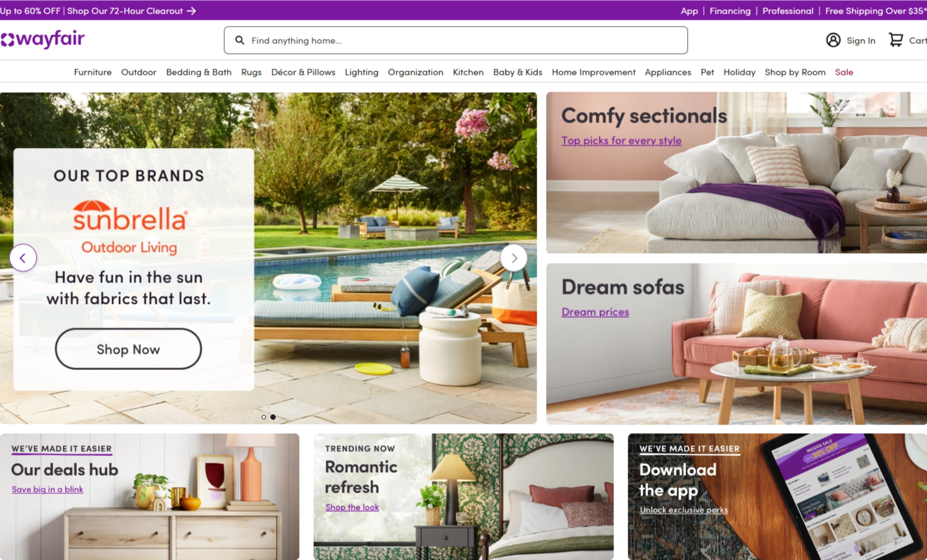Open the Sale menu
The image size is (927, 560).
(844, 72)
